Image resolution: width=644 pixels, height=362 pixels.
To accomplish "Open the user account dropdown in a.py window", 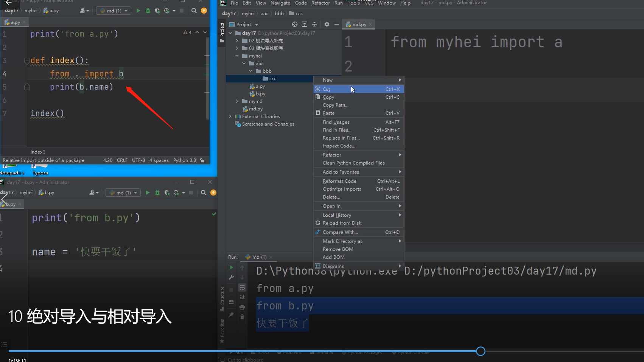I will pos(85,11).
